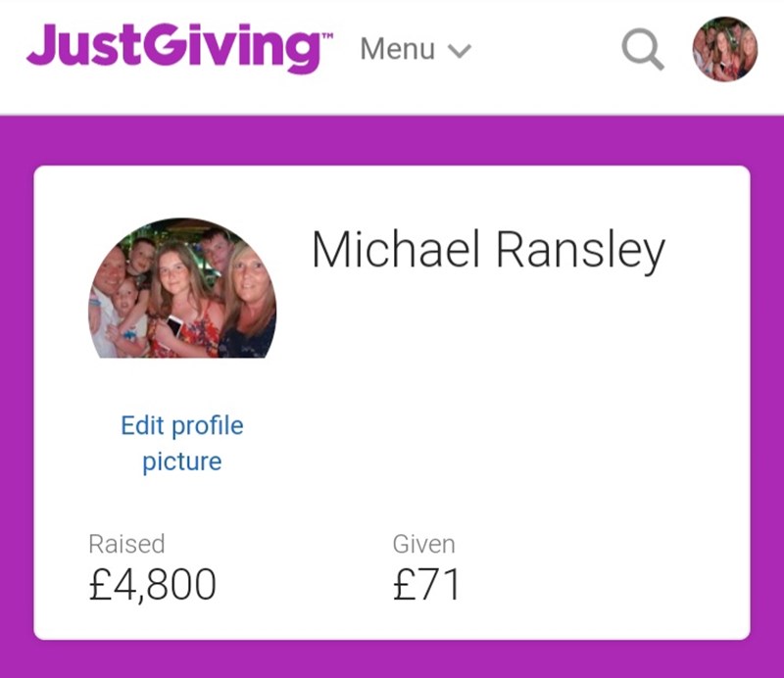Click the name Michael Ransley
This screenshot has width=784, height=678.
click(488, 251)
